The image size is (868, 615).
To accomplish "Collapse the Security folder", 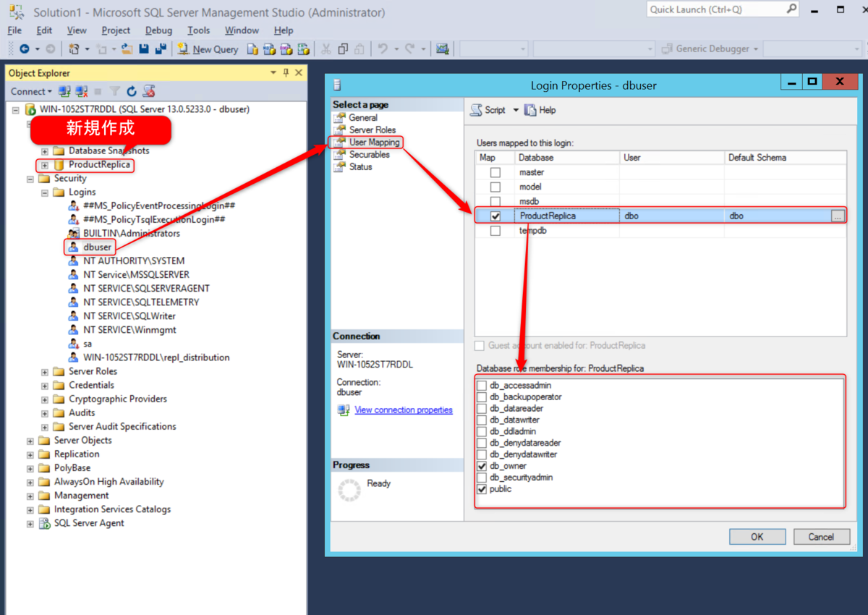I will [x=30, y=179].
